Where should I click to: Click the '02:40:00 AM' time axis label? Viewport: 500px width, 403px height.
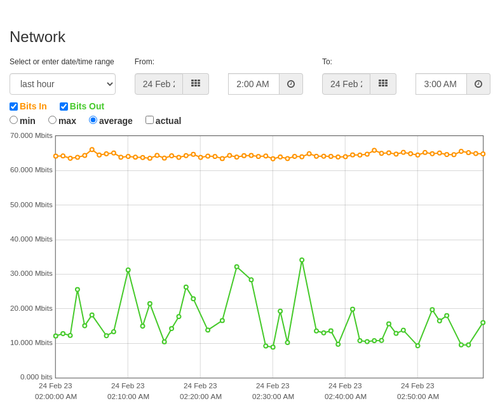[x=345, y=397]
